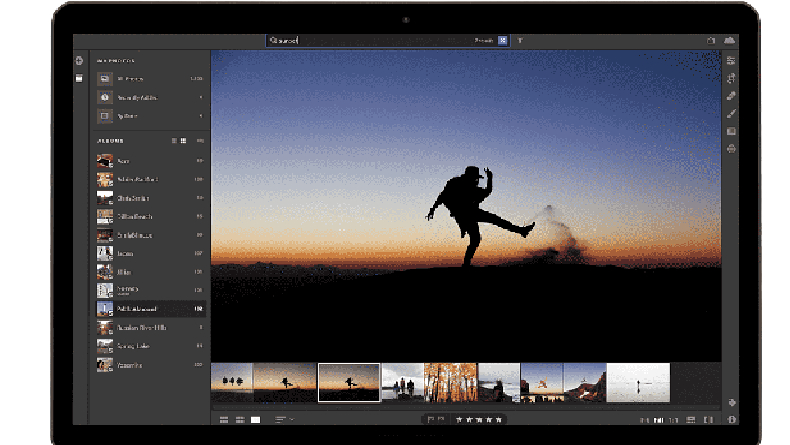Flag the photo as picked
The height and width of the screenshot is (445, 790).
click(x=430, y=419)
